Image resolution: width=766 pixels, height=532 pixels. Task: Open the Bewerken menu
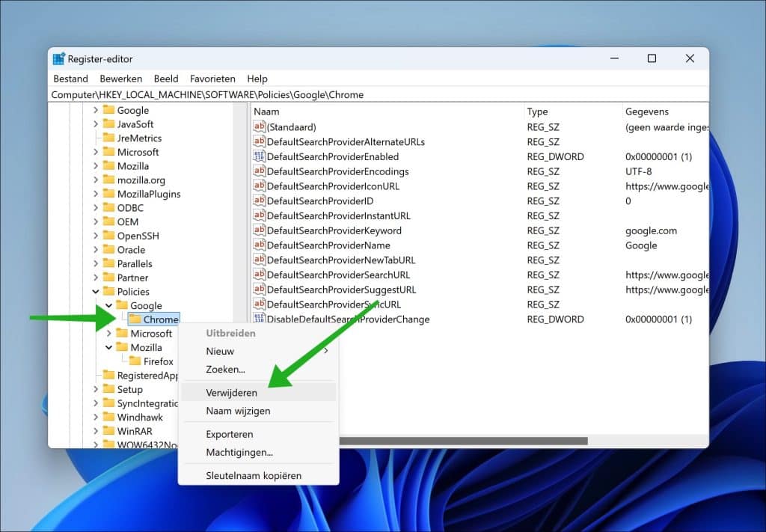120,79
